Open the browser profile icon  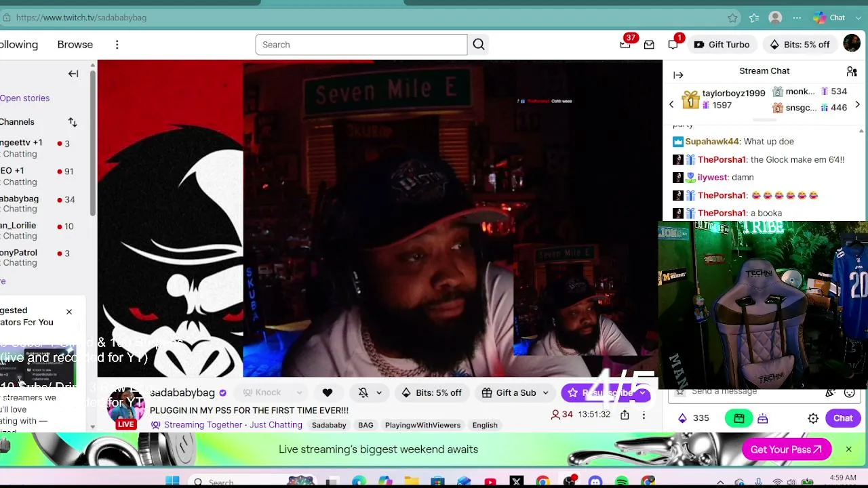coord(775,18)
